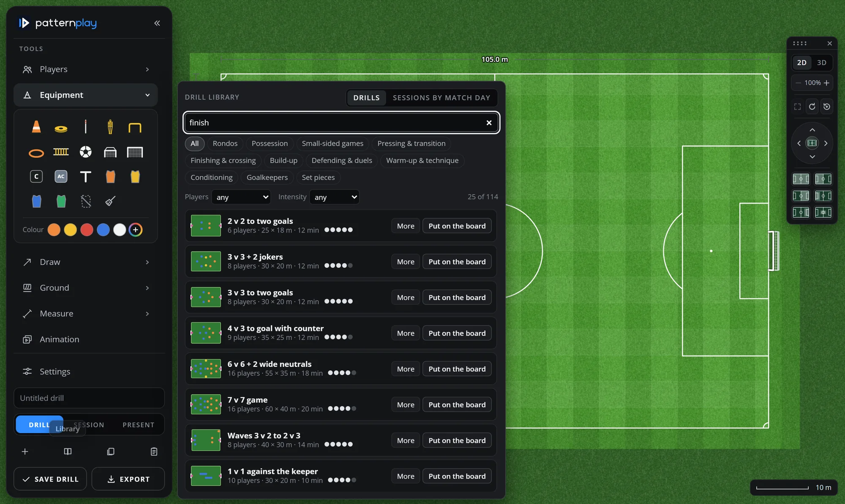The width and height of the screenshot is (845, 504).
Task: Open the custom colour picker
Action: (136, 230)
